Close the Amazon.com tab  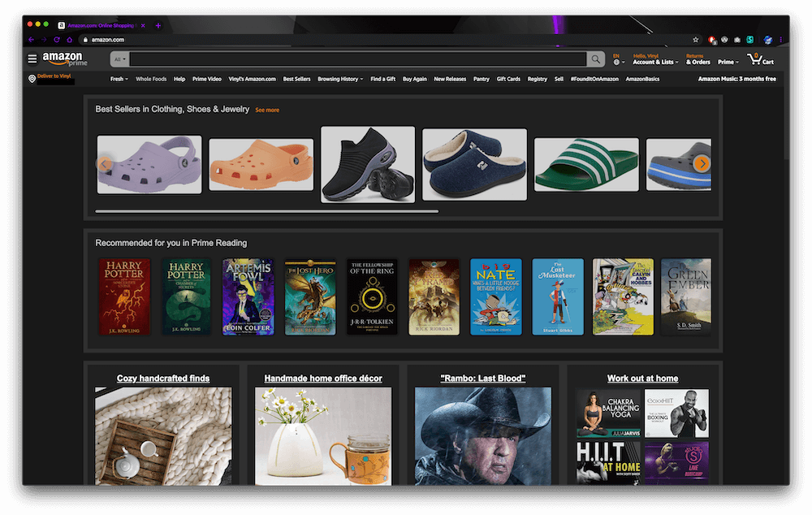(143, 25)
